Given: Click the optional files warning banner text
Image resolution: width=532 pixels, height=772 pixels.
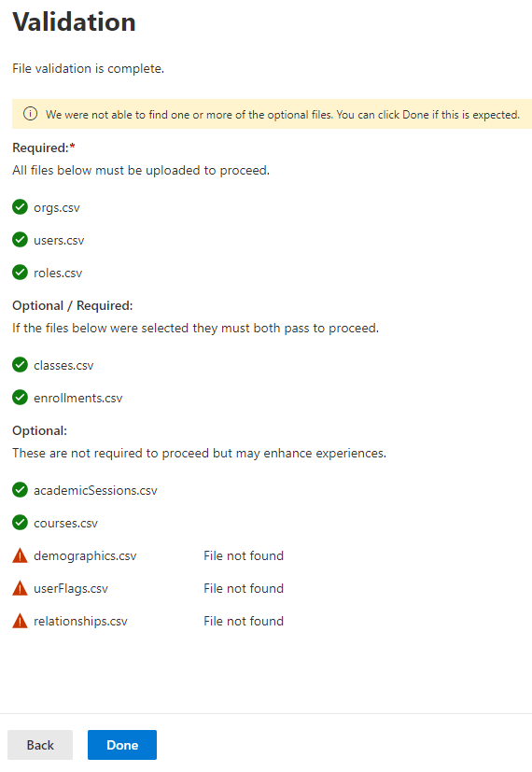Looking at the screenshot, I should coord(283,115).
